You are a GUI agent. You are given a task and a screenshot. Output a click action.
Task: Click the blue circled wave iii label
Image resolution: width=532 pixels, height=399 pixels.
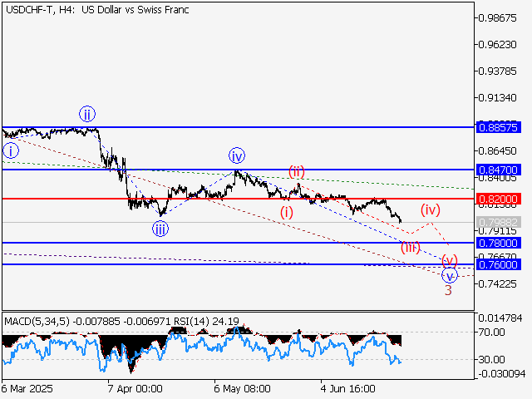point(160,229)
